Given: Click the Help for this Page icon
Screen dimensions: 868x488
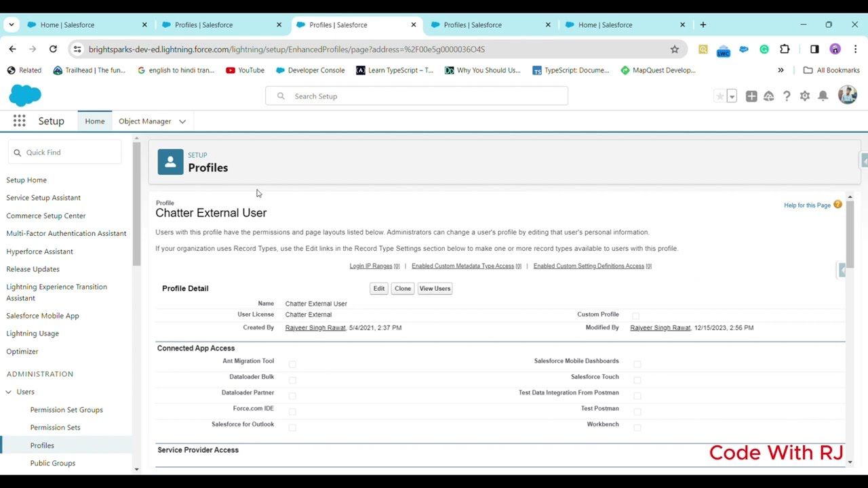Looking at the screenshot, I should 837,205.
